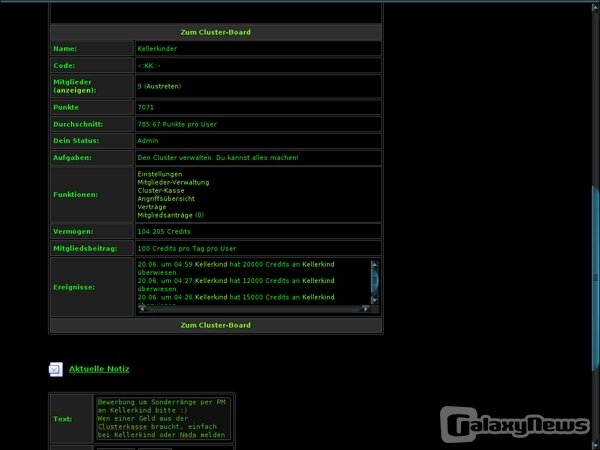Viewport: 600px width, 450px height.
Task: Click the Ereignisse entry from 04:59
Action: (236, 268)
